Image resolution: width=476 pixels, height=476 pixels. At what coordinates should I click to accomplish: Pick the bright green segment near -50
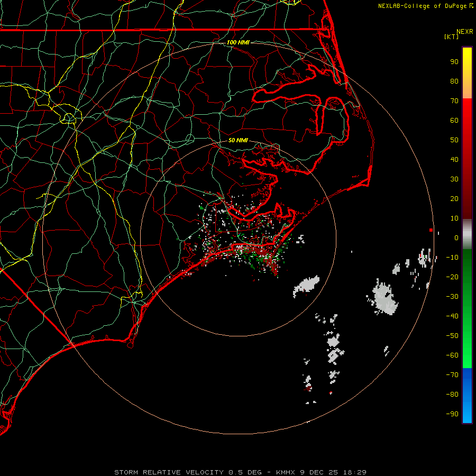[467, 336]
